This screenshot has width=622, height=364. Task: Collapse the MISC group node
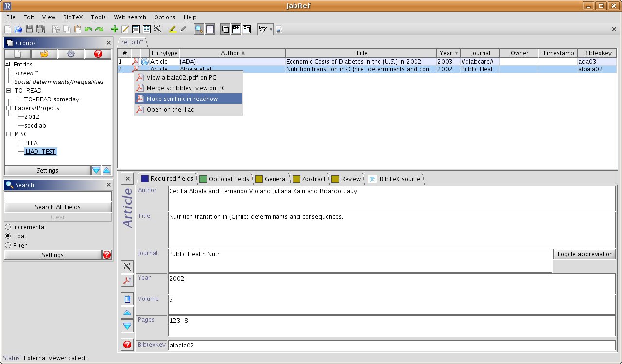[9, 134]
